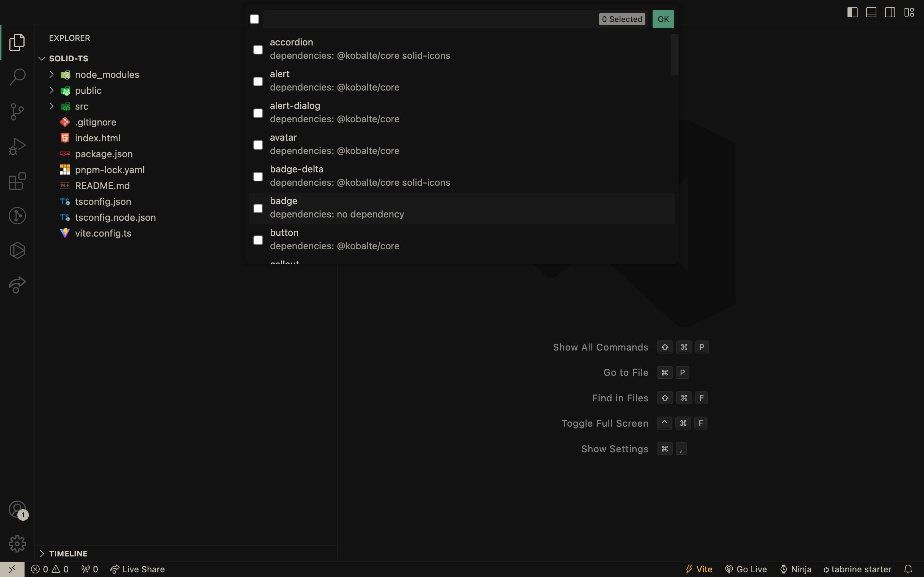924x577 pixels.
Task: Toggle the select-all checkbox at top
Action: click(254, 19)
